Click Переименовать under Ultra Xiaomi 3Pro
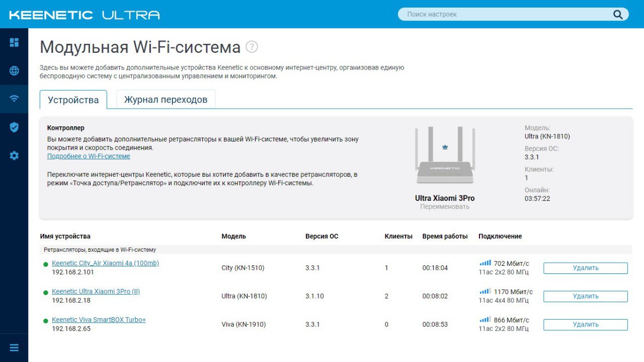644x362 pixels. [445, 206]
